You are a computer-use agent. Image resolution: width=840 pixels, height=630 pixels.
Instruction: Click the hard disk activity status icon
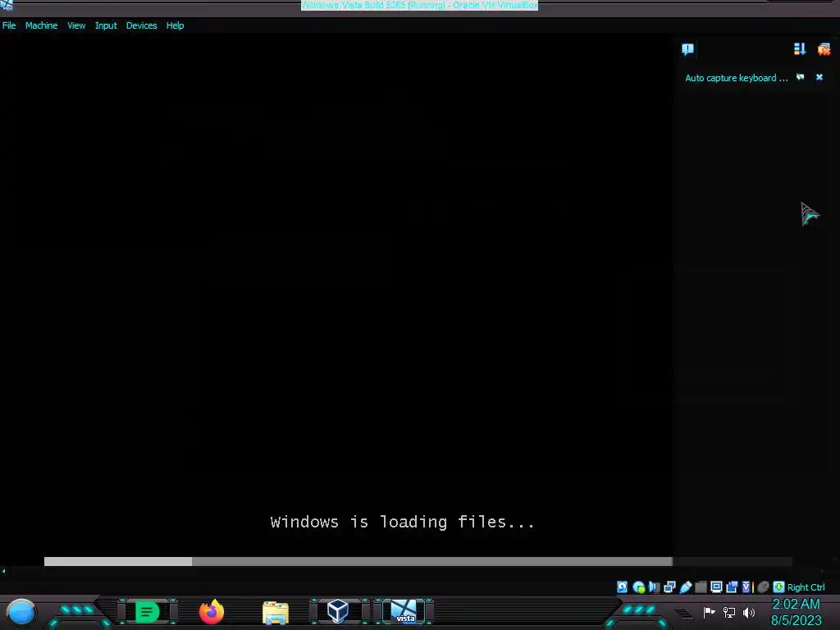pos(622,587)
